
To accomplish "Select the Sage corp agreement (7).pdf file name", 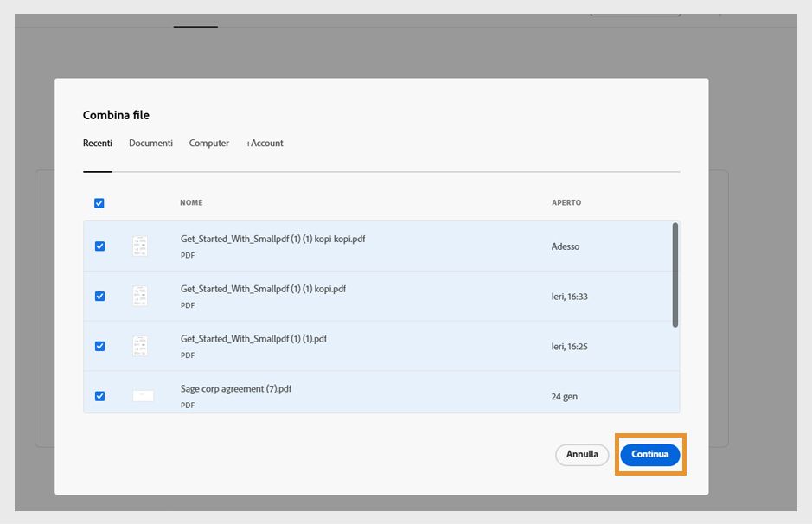I will coord(235,389).
